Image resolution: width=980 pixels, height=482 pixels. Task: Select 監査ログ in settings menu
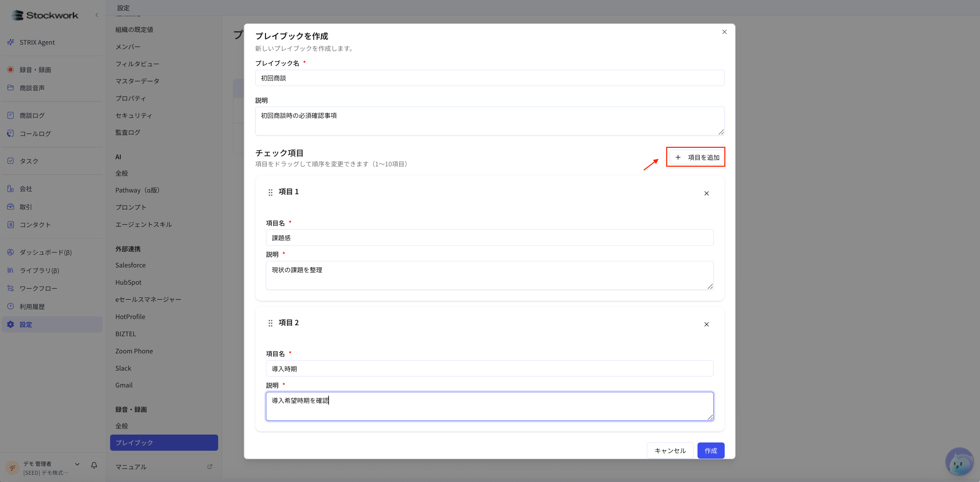point(128,132)
